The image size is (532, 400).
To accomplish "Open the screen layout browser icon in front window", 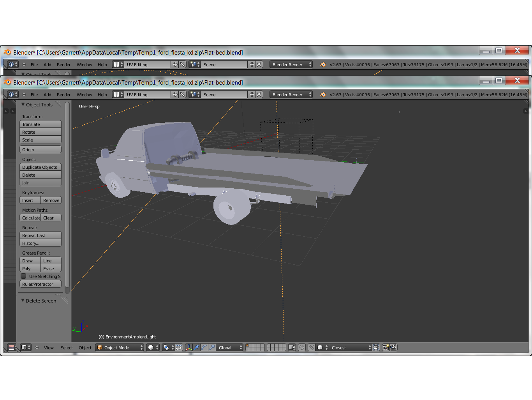I will [118, 94].
